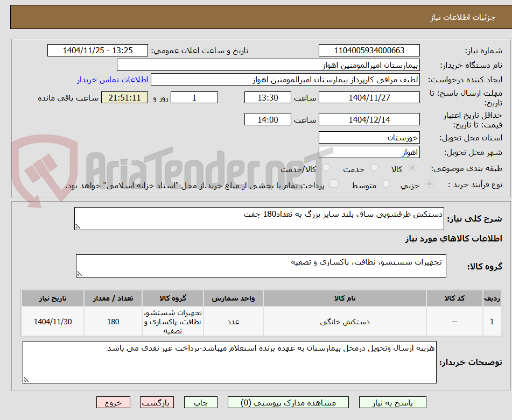
Task: Click the شرح کلی نیاز text area
Action: [x=259, y=218]
